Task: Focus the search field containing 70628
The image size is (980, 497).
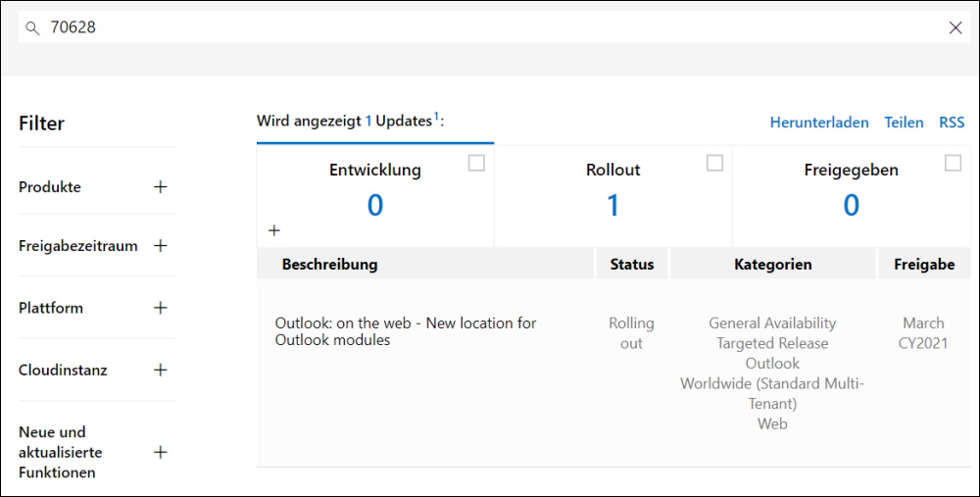Action: click(x=494, y=27)
